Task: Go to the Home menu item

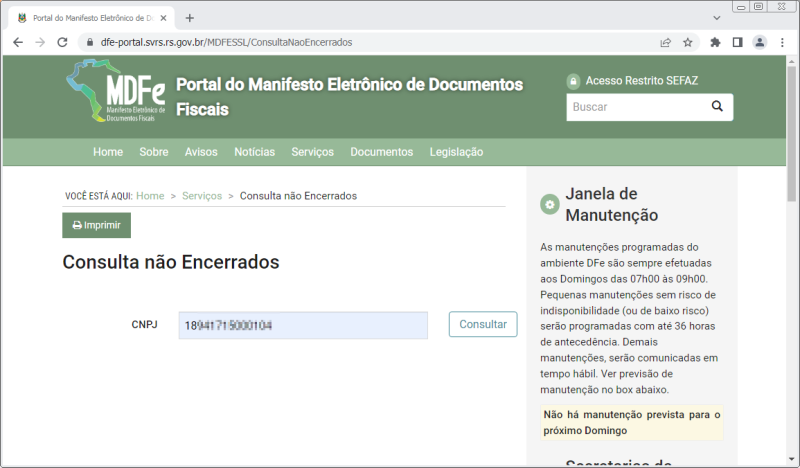Action: [x=108, y=152]
